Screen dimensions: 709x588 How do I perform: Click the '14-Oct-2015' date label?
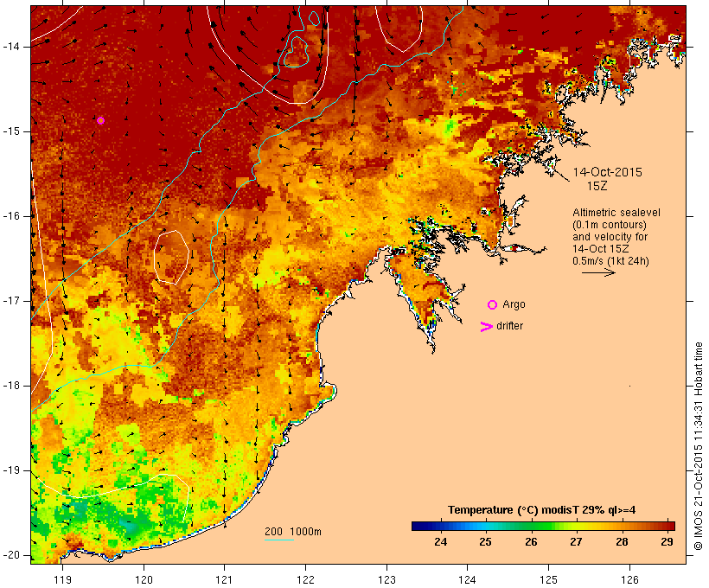pos(607,172)
